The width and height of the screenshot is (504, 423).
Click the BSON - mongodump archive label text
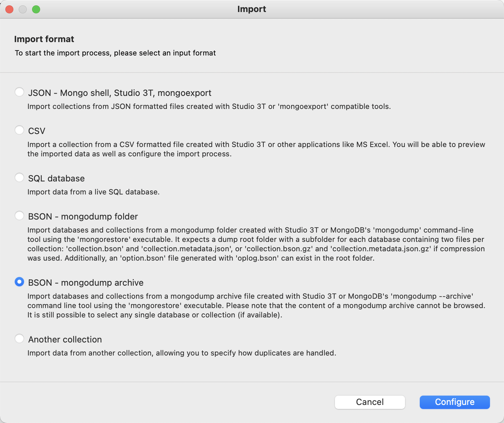pyautogui.click(x=86, y=282)
